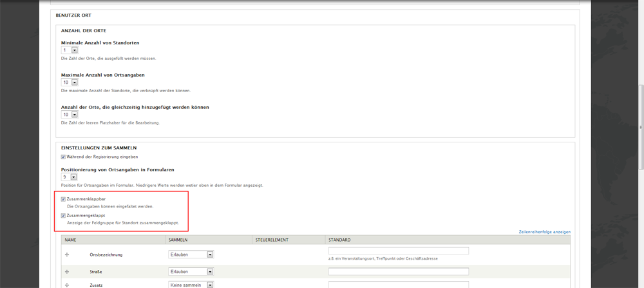Click the drag handle for Straße row
The height and width of the screenshot is (288, 644).
67,272
